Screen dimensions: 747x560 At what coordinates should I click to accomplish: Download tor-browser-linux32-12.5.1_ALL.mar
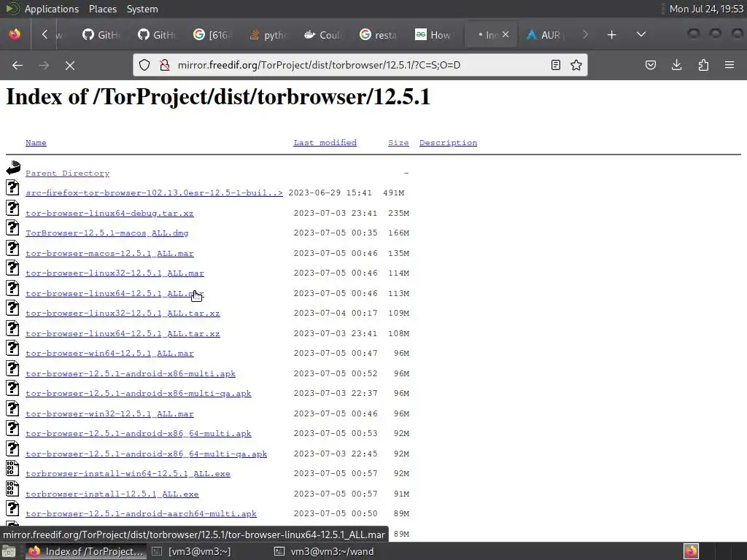115,273
